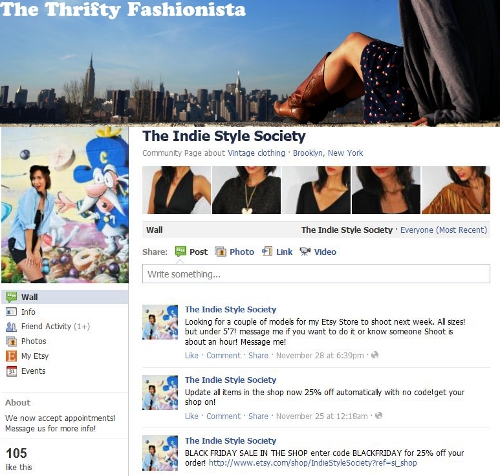Like the models wanted post
The image size is (500, 476).
pos(192,355)
